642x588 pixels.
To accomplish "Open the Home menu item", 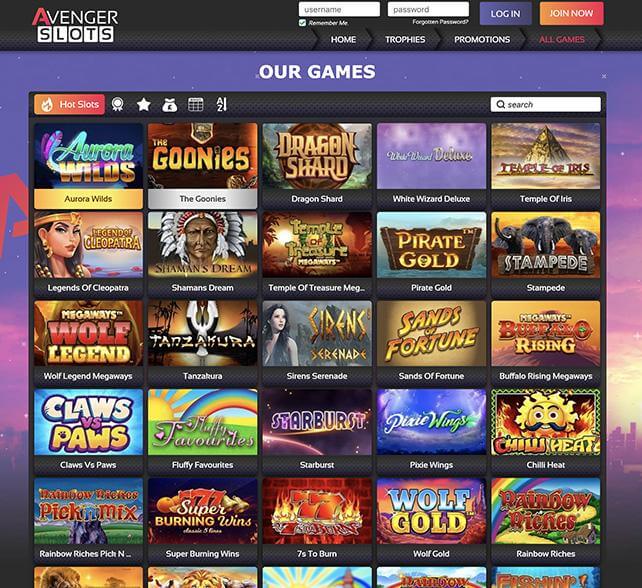I will pyautogui.click(x=343, y=40).
